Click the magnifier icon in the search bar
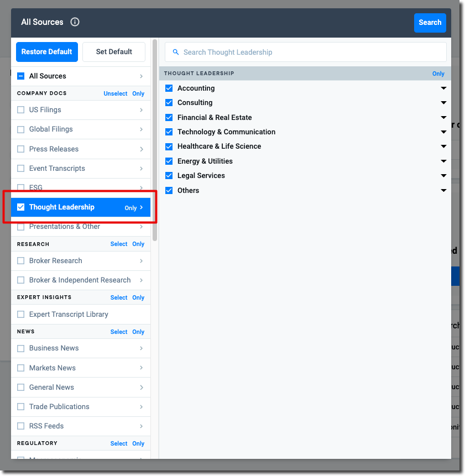Image resolution: width=465 pixels, height=476 pixels. point(175,52)
